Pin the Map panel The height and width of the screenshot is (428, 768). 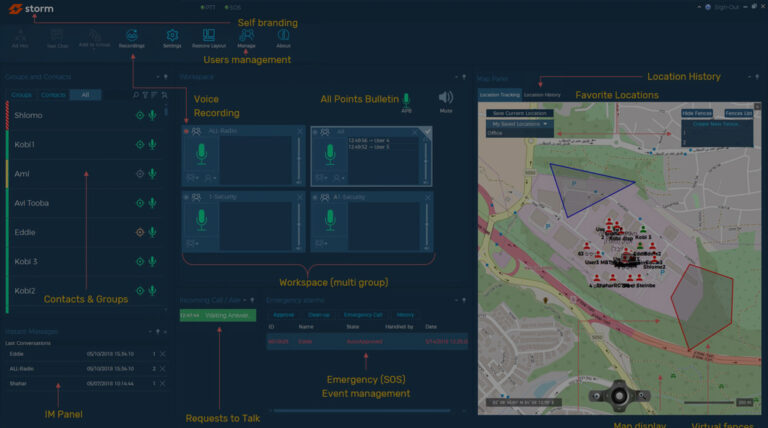click(x=757, y=77)
